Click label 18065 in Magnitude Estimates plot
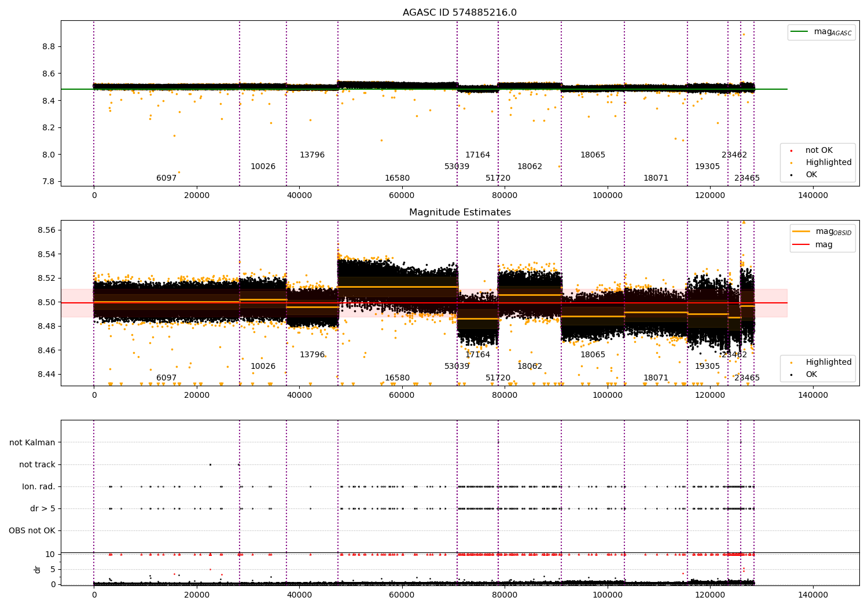Viewport: 868px width, 608px height. coord(593,355)
